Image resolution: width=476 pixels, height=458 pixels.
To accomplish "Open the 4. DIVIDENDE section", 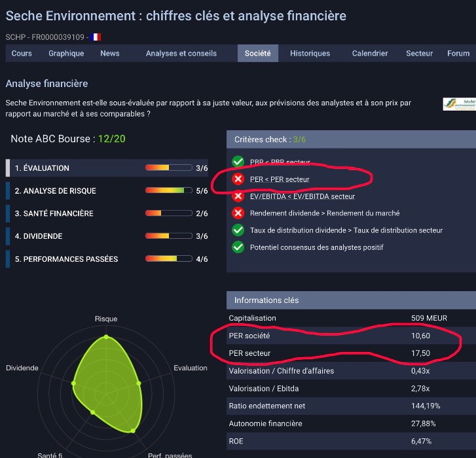I will (107, 236).
